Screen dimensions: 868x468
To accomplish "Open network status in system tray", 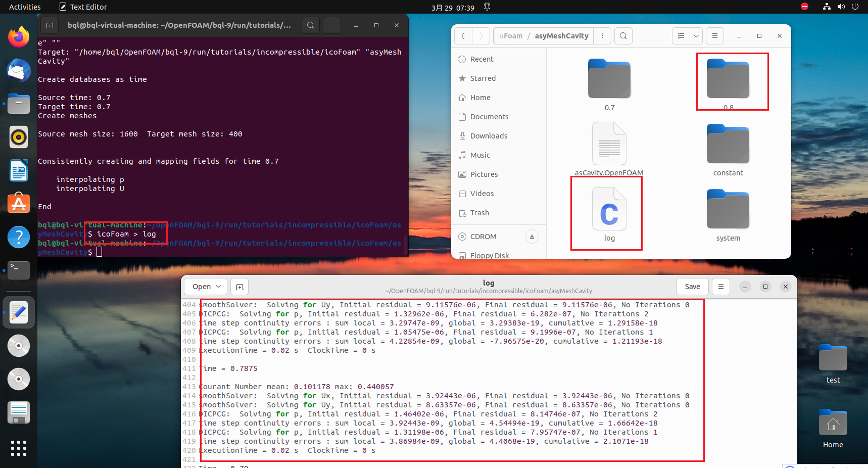I will pyautogui.click(x=827, y=7).
